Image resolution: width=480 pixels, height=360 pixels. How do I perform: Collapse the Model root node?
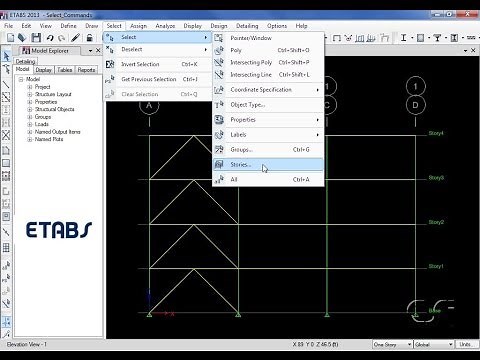click(x=21, y=79)
